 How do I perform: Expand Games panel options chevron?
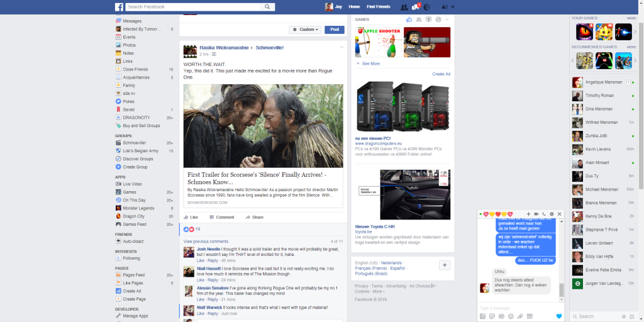click(x=447, y=19)
